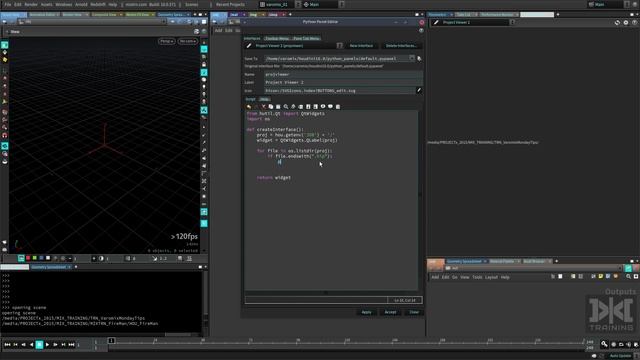Click the copy icon in script toolbar
640x360 pixels.
[271, 107]
